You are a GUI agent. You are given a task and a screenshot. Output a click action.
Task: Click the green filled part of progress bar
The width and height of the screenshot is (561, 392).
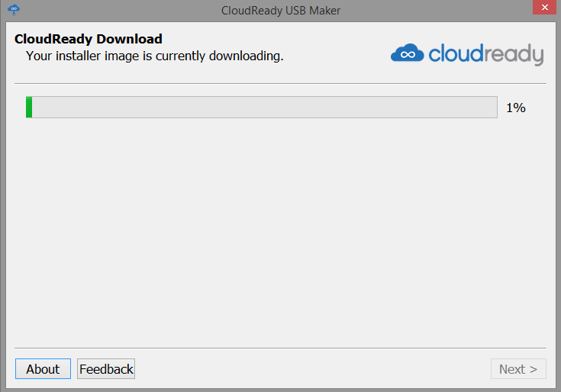pyautogui.click(x=29, y=108)
